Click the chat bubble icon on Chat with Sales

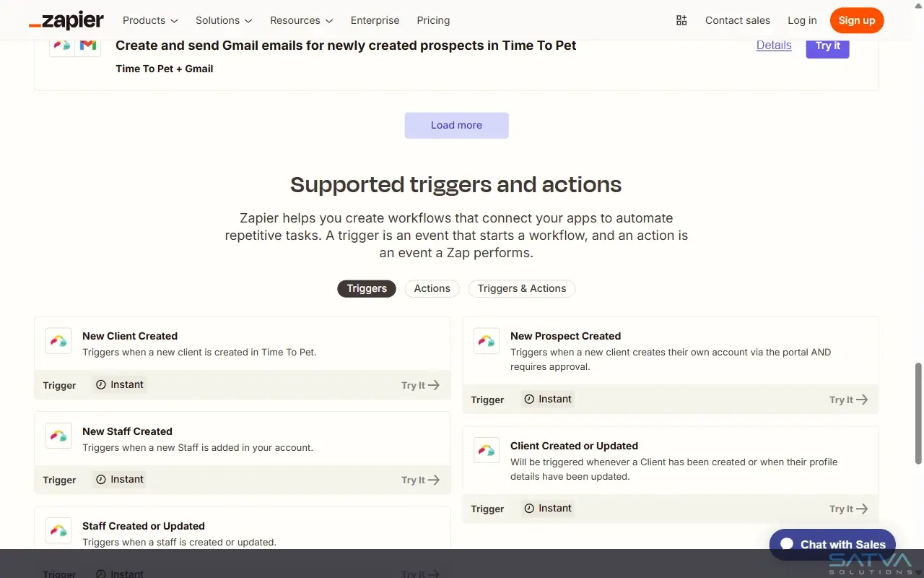pos(786,544)
